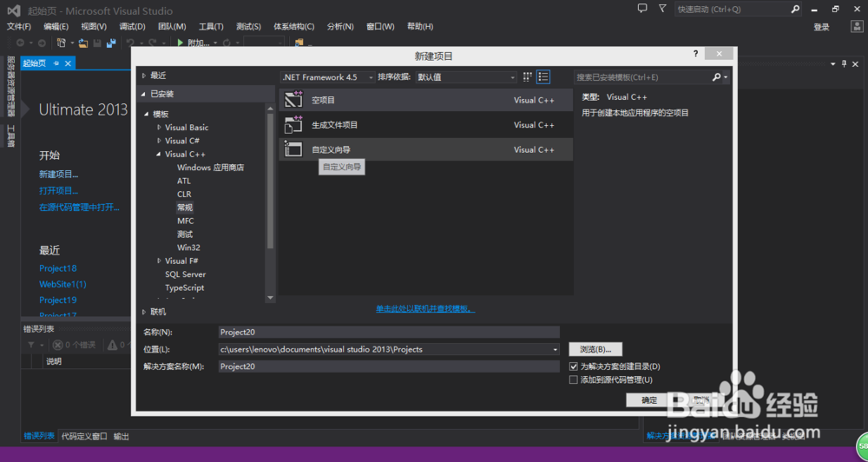This screenshot has width=868, height=462.
Task: Expand the Visual Basic tree node
Action: [x=160, y=127]
